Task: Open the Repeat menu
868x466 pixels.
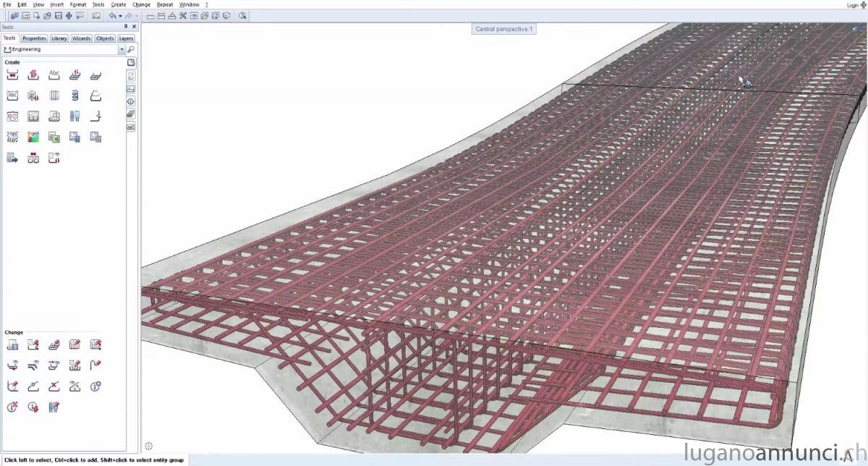Action: tap(165, 4)
